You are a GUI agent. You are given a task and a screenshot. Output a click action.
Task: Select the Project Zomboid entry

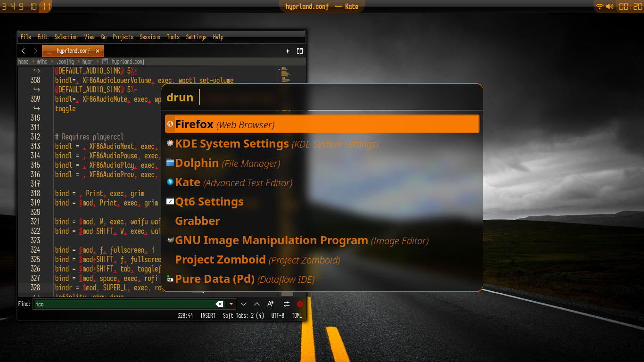click(x=322, y=259)
